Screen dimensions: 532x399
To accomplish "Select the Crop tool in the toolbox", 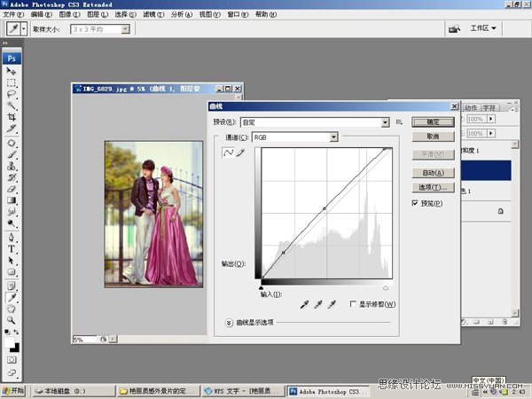I will (12, 116).
